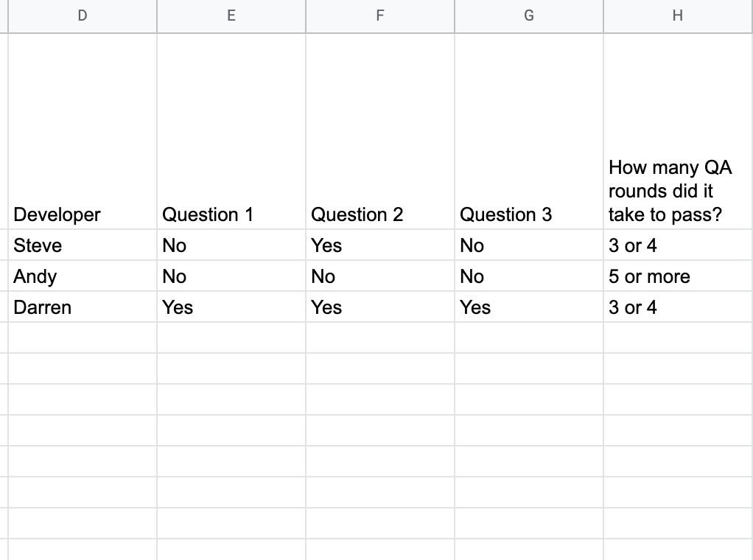Select the empty cell below Darren
This screenshot has height=560, width=753.
coord(83,337)
